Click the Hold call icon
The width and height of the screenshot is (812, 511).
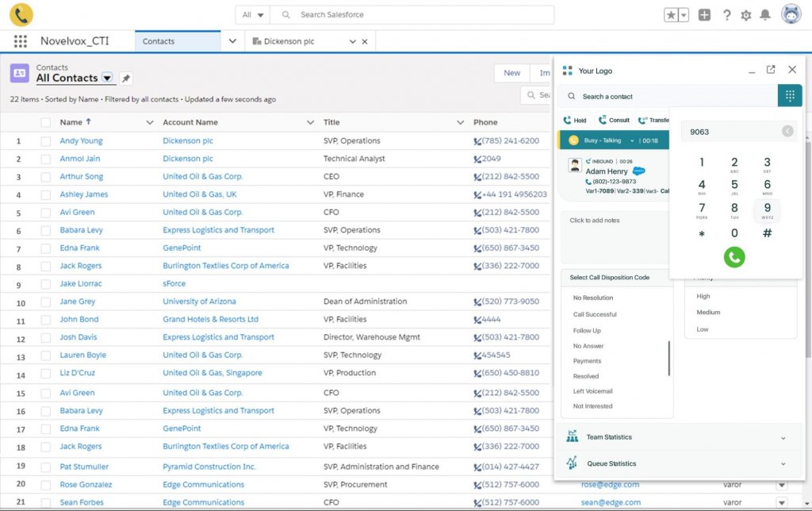pos(575,121)
